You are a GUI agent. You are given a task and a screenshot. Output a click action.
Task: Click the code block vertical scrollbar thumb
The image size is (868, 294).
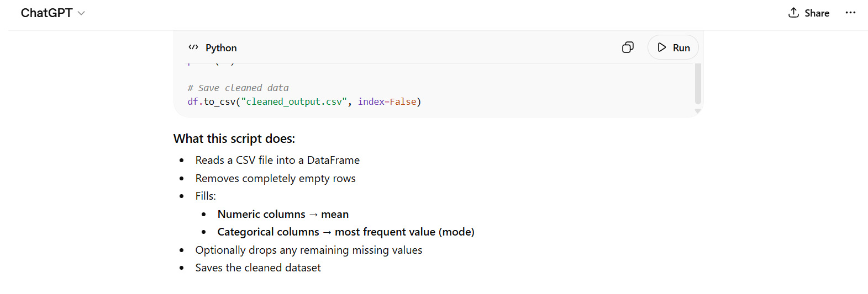[698, 83]
